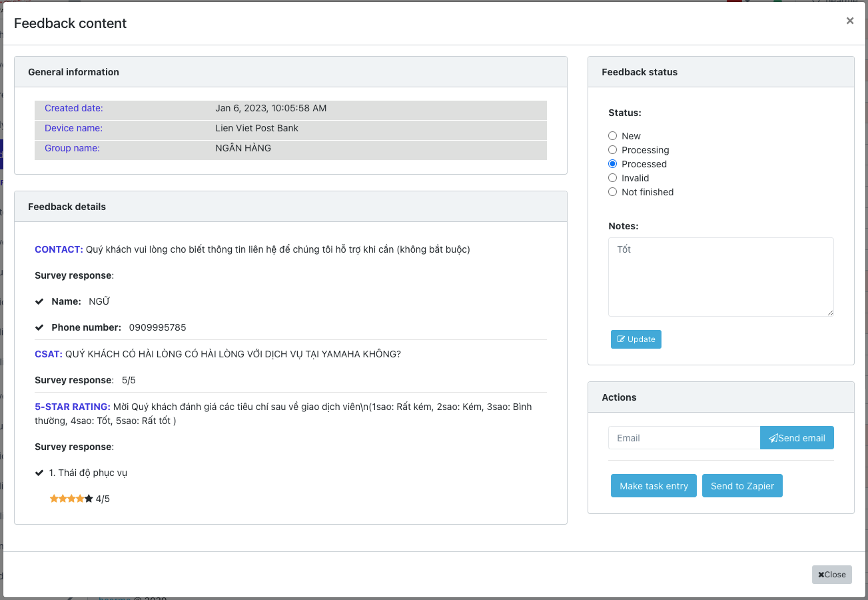This screenshot has width=868, height=600.
Task: Click the Created date label
Action: tap(74, 108)
